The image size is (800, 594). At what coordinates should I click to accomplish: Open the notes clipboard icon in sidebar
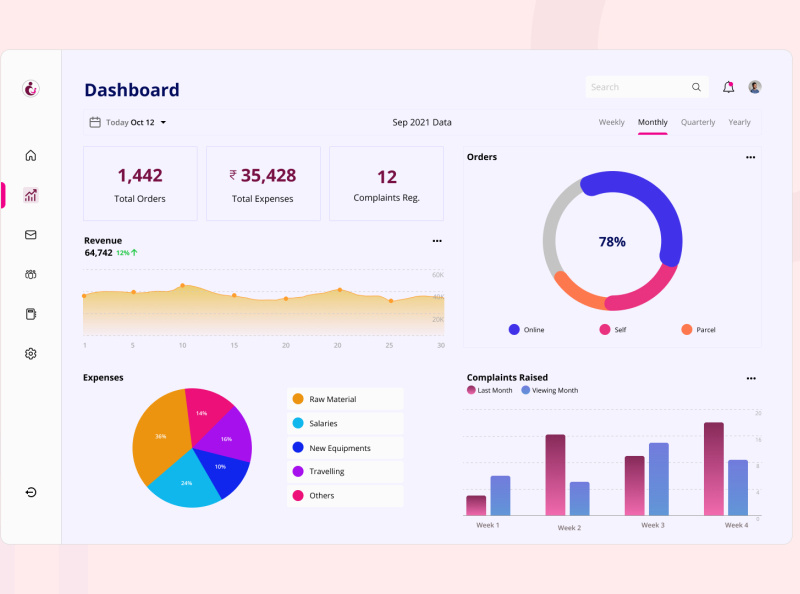[31, 313]
